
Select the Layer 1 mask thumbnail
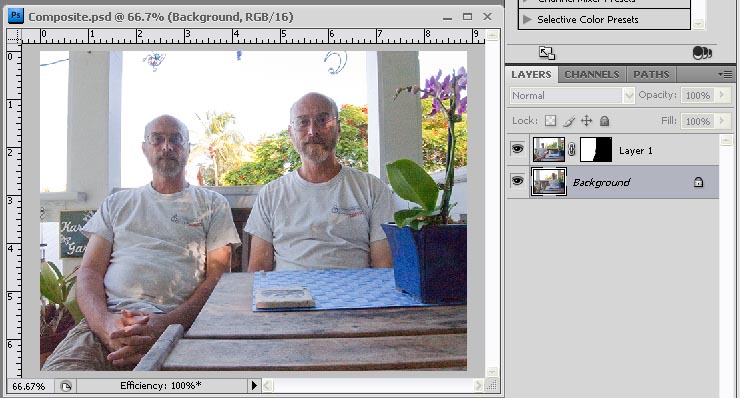tap(596, 150)
